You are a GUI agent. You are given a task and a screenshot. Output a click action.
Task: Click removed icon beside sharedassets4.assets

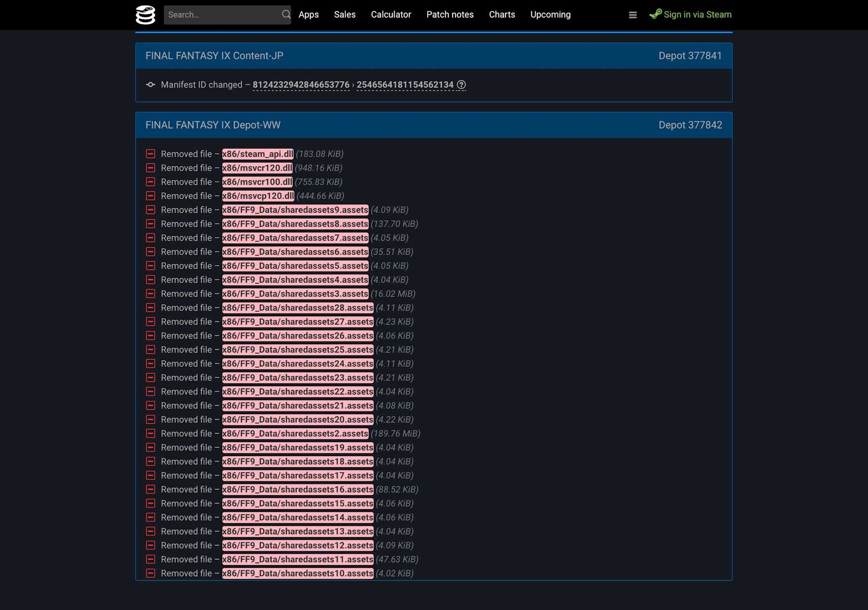[150, 280]
